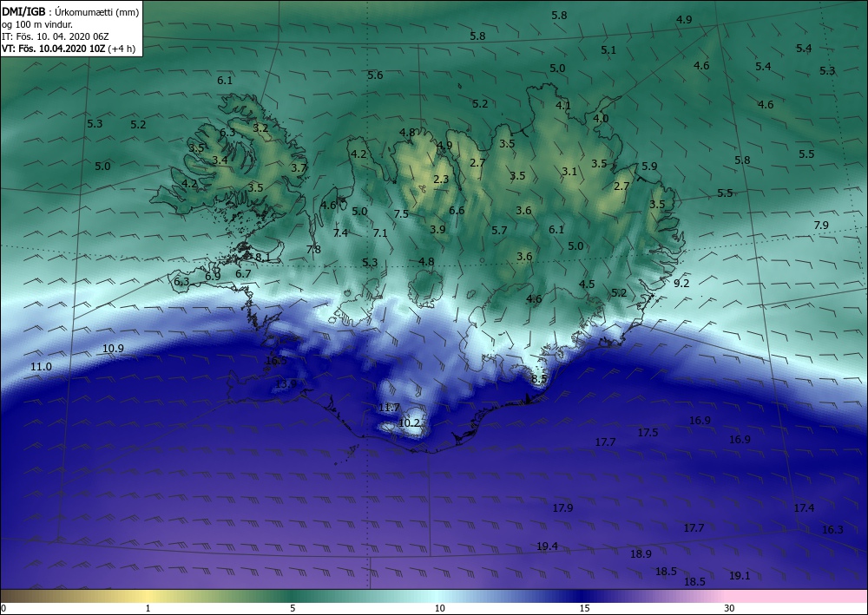
Task: Click the 7.8 value on the map
Action: click(313, 250)
